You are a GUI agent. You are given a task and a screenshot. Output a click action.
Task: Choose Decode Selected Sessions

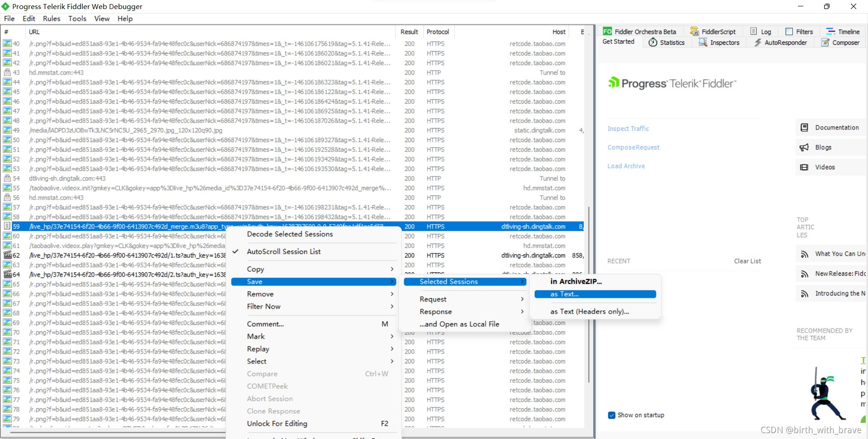314,234
